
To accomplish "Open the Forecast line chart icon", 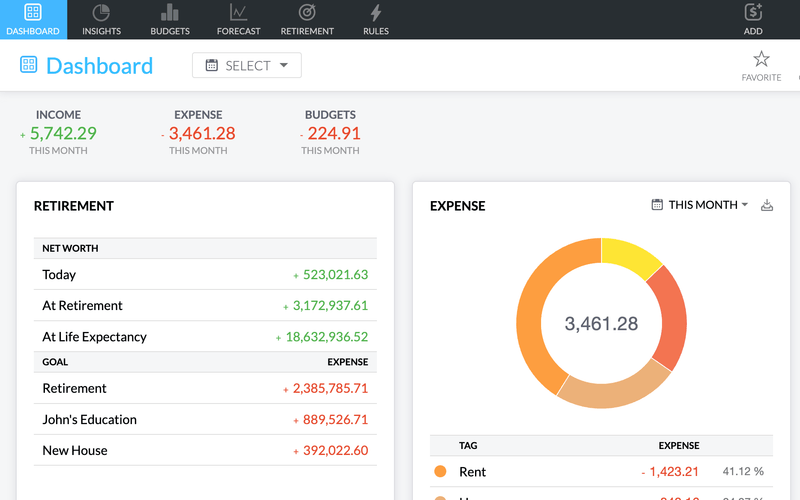I will point(238,13).
